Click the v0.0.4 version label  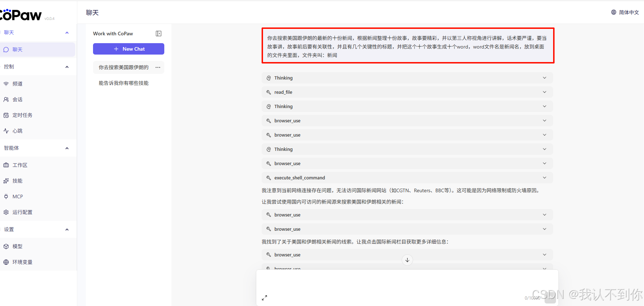tap(50, 19)
